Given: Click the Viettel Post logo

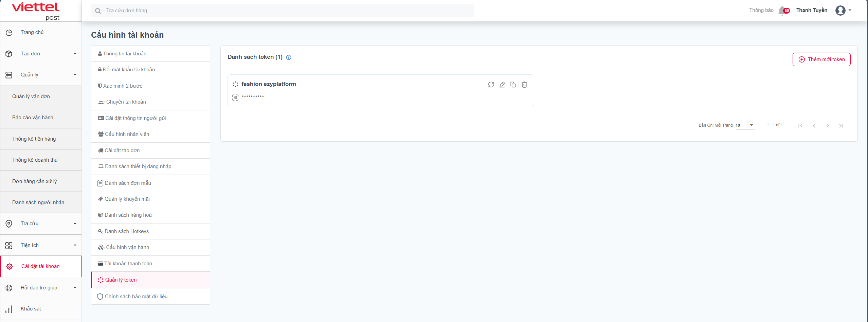Looking at the screenshot, I should click(x=36, y=11).
